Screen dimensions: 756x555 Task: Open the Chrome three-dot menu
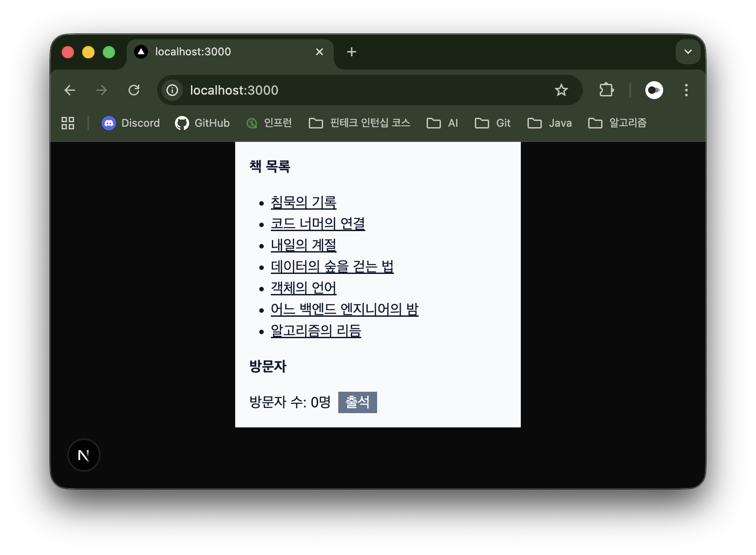[x=686, y=90]
